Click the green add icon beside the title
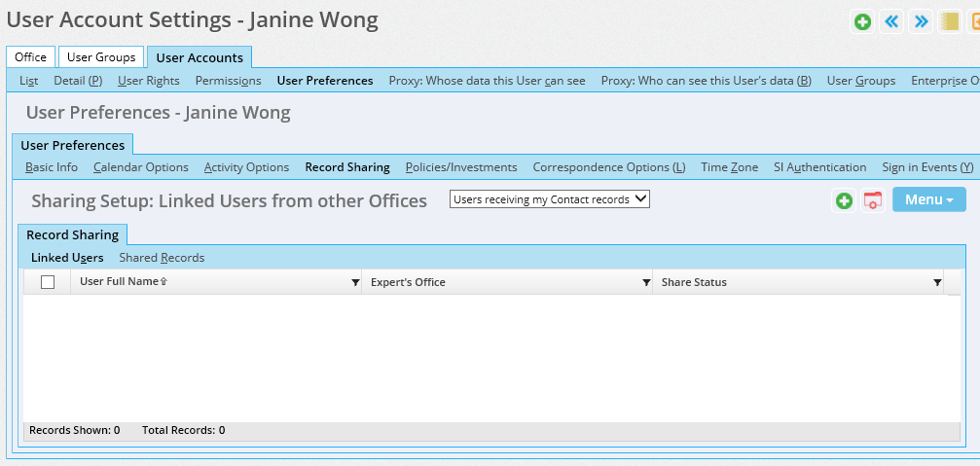The image size is (980, 466). pos(862,21)
